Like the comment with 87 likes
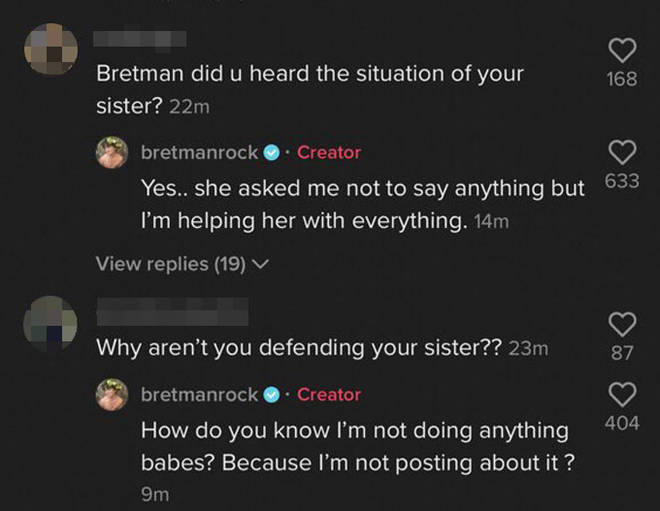Screen dimensions: 660x511 pyautogui.click(x=622, y=323)
